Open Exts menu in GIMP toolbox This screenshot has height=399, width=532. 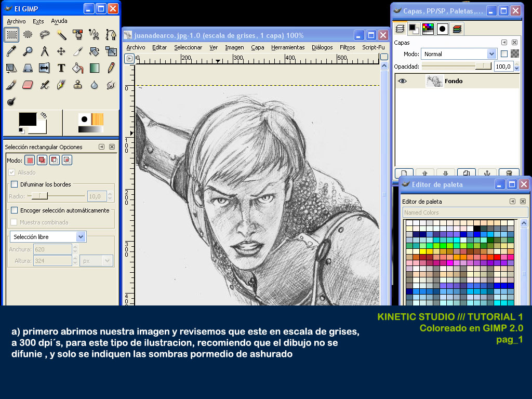tap(38, 21)
